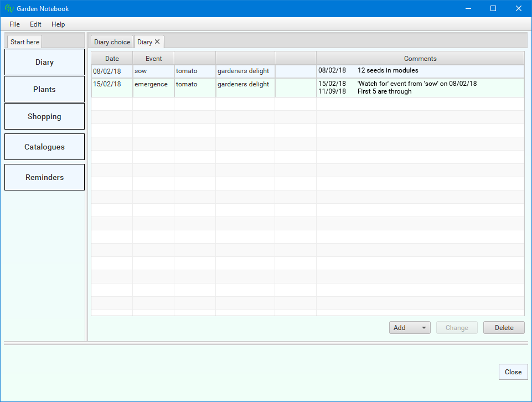Switch to the Diary choice tab
The image size is (532, 402).
(x=112, y=42)
